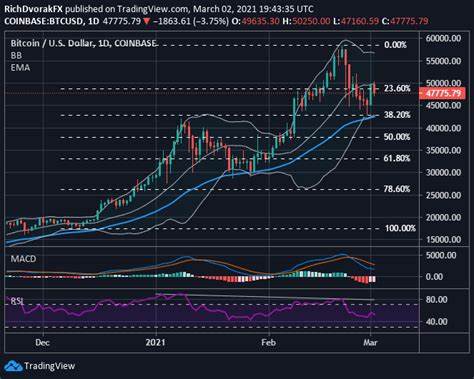
Task: Click the 15000.00 price axis label
Action: pos(443,240)
